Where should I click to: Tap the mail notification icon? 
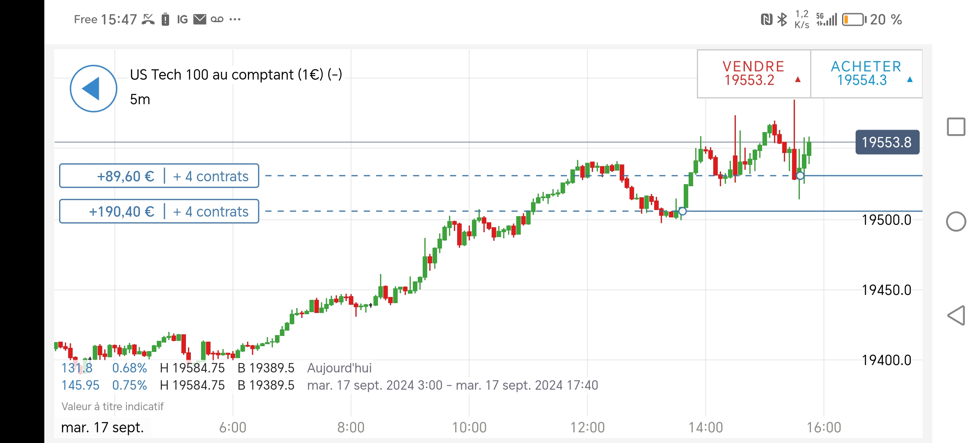(200, 19)
